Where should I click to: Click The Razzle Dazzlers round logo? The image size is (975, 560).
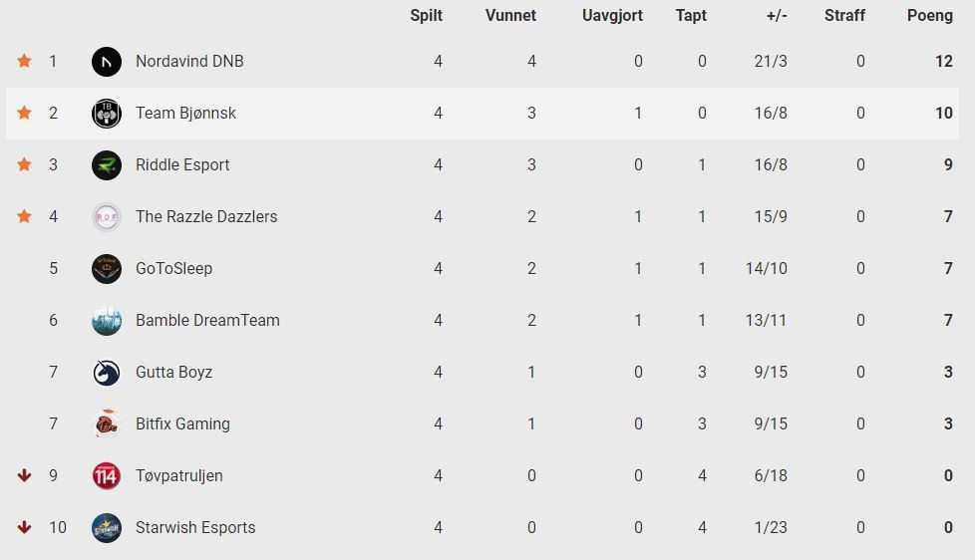[x=107, y=217]
